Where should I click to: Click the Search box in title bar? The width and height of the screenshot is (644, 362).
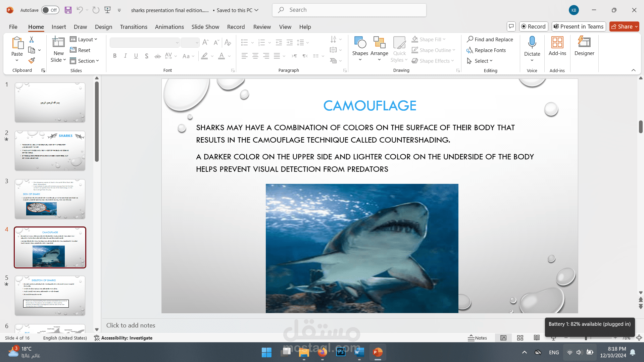tap(349, 10)
